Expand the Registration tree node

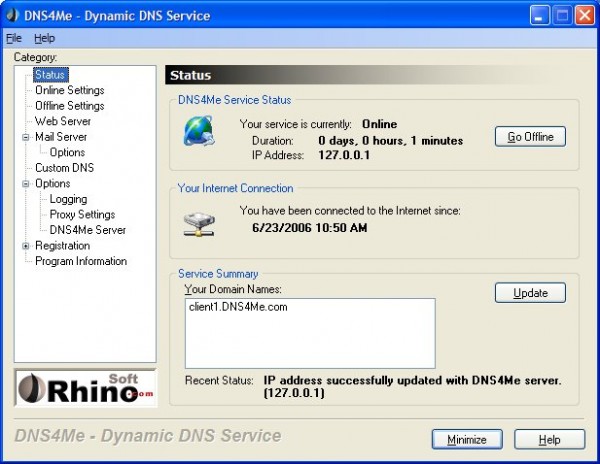point(26,246)
